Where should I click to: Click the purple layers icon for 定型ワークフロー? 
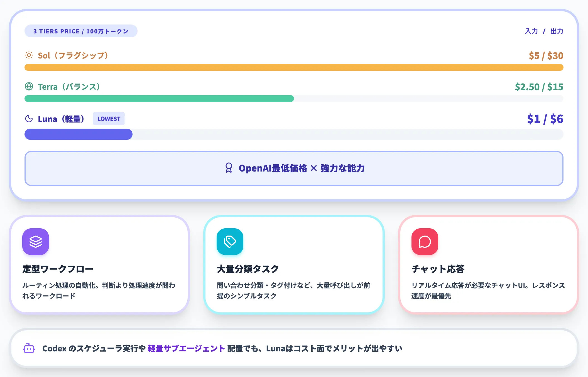[x=36, y=242]
